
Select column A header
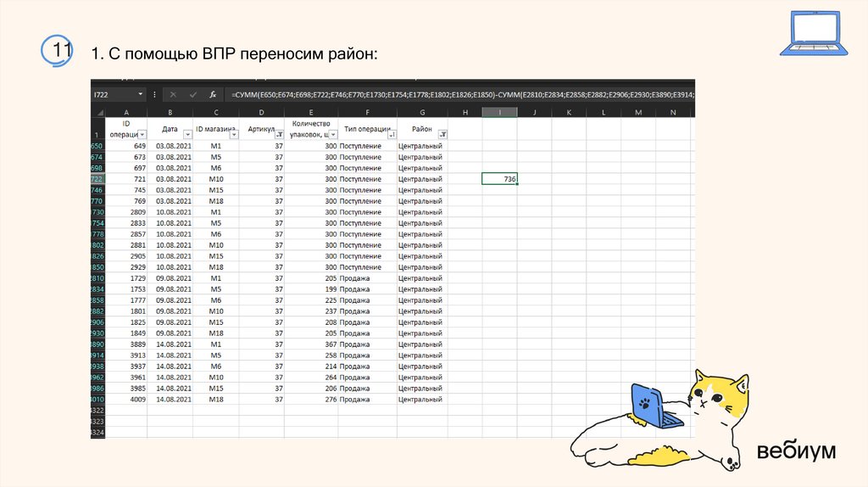click(126, 113)
